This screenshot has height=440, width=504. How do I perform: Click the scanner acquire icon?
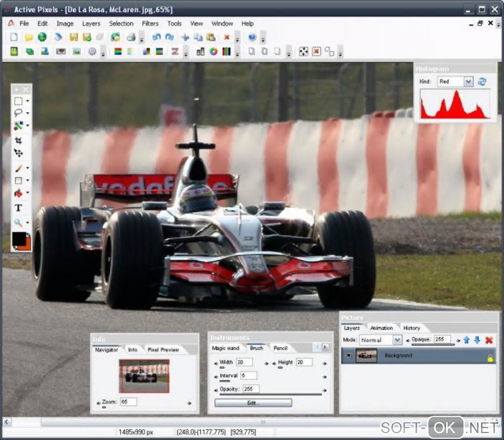58,37
